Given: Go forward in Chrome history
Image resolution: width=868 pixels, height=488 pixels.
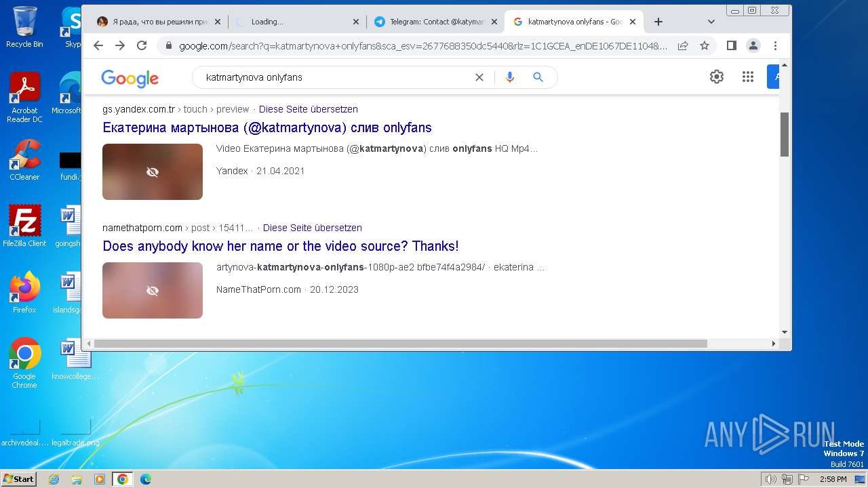Looking at the screenshot, I should point(120,45).
